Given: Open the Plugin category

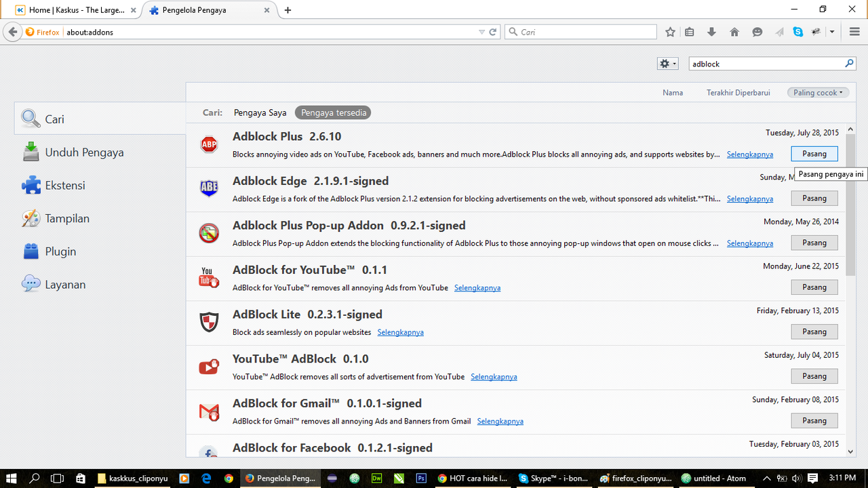Looking at the screenshot, I should 100,251.
